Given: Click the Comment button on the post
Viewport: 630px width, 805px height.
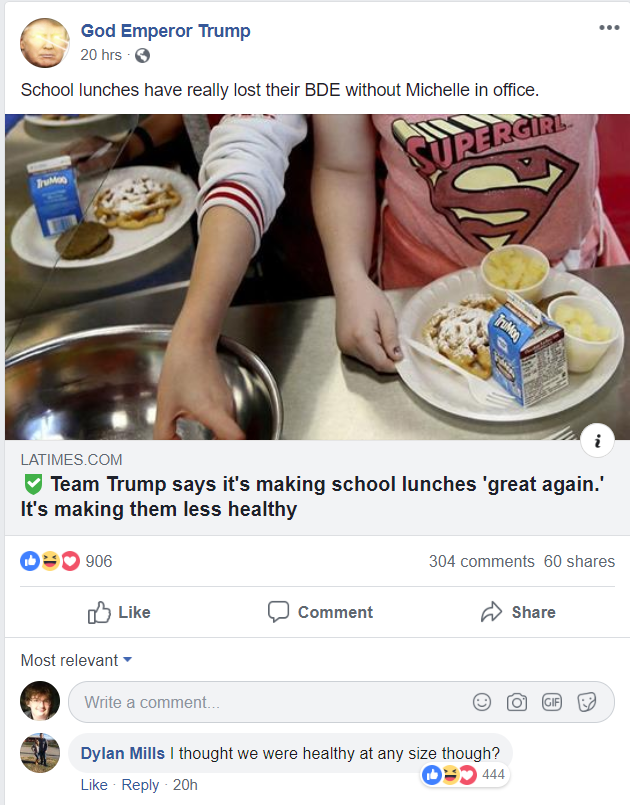Looking at the screenshot, I should tap(320, 612).
